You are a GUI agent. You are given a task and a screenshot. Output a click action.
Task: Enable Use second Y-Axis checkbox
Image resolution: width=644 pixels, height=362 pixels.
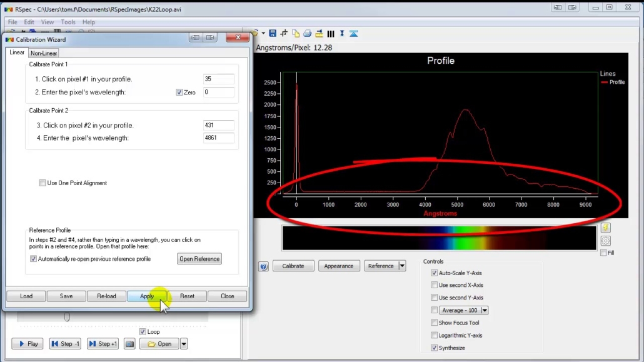(x=434, y=298)
